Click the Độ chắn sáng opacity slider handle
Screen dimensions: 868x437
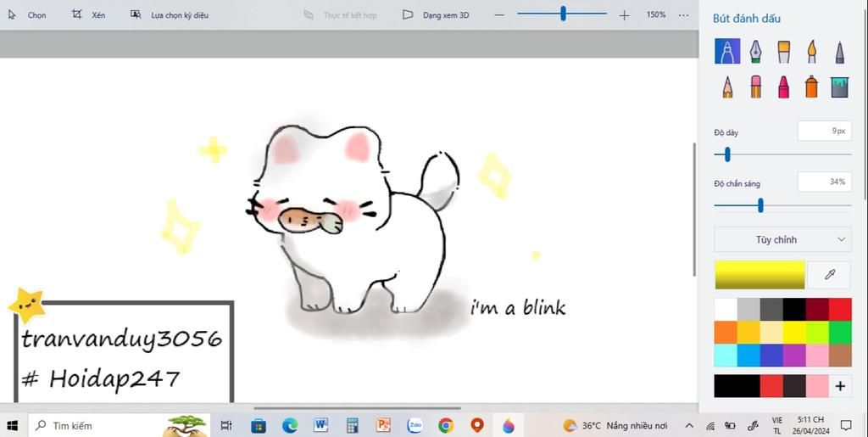760,205
